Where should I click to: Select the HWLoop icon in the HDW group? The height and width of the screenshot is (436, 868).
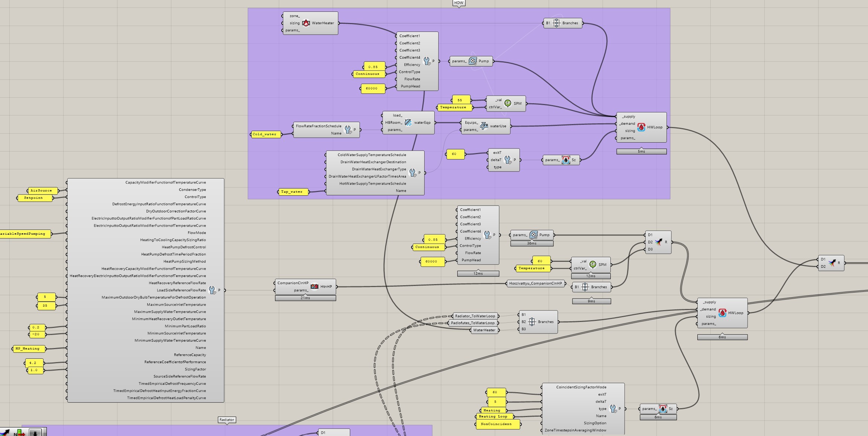coord(641,127)
